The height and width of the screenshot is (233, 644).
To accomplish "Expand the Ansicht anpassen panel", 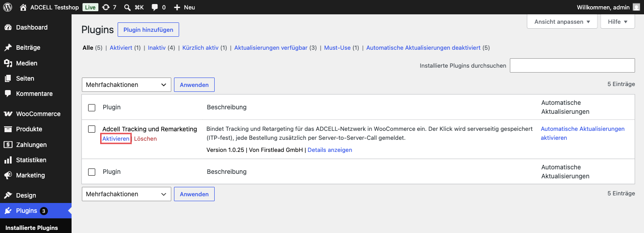I will (x=562, y=22).
